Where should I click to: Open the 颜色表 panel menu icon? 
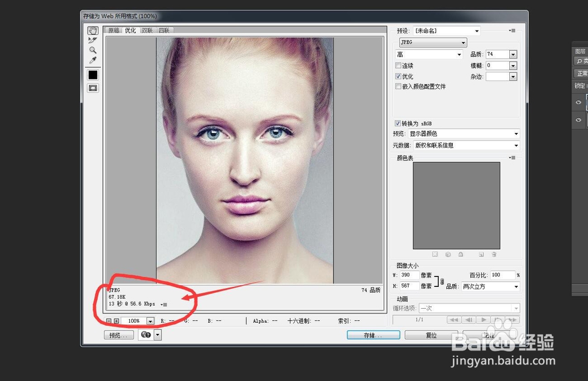coord(512,158)
